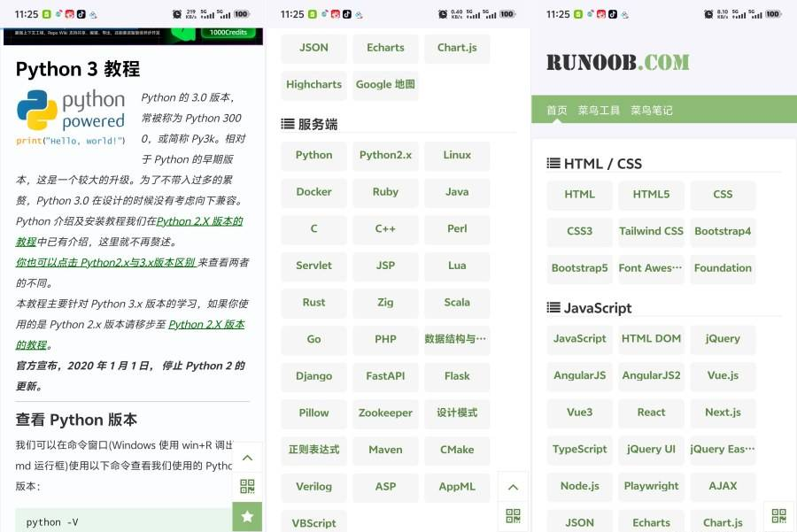Tap the python powered logo image

[71, 118]
